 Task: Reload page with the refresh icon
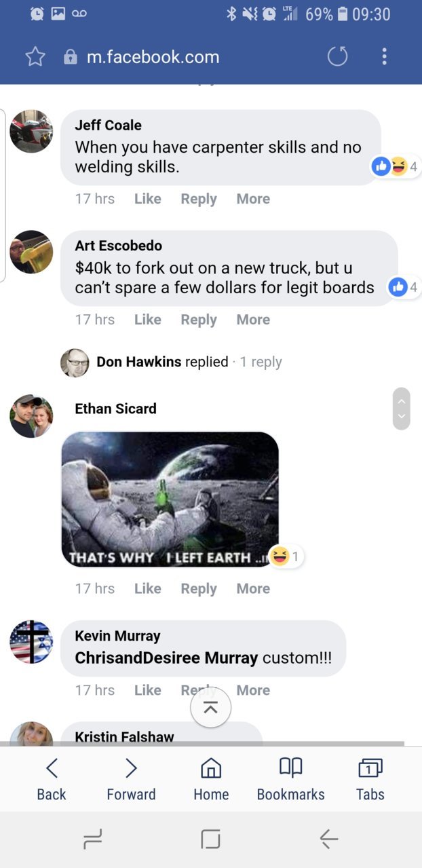(337, 56)
